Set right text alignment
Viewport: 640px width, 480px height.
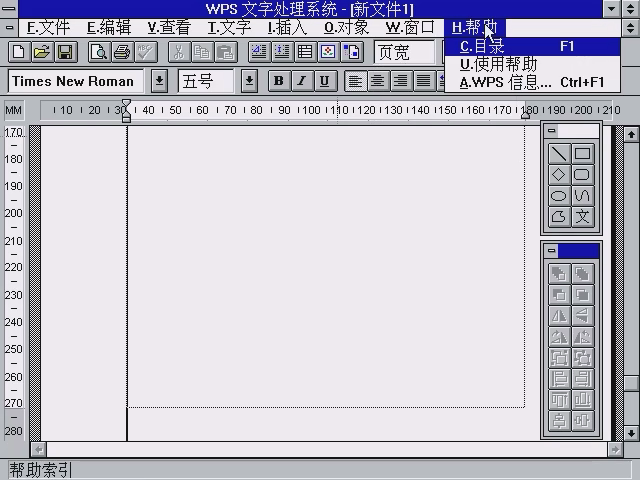point(401,81)
